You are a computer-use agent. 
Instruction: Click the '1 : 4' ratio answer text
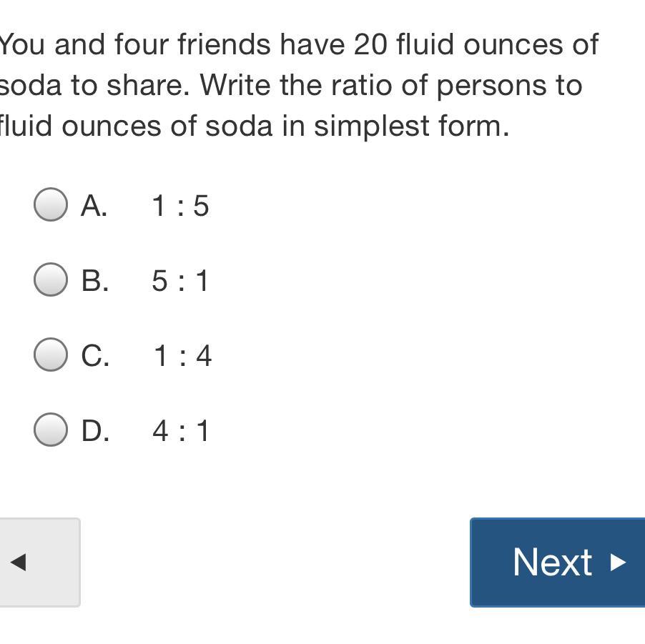coord(182,356)
